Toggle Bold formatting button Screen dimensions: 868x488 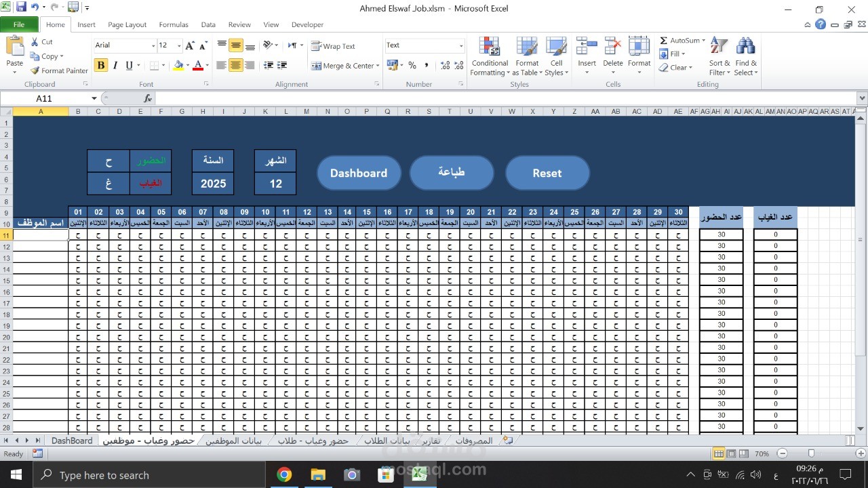click(101, 66)
